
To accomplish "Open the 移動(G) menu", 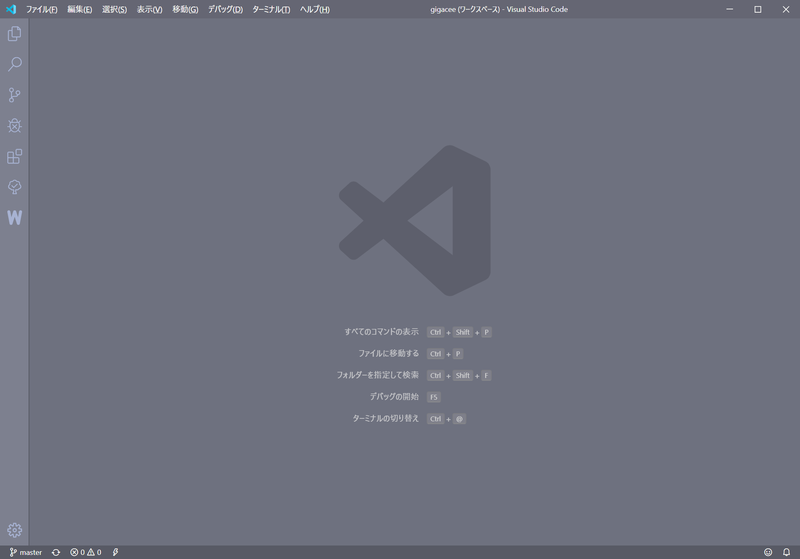I will click(185, 9).
